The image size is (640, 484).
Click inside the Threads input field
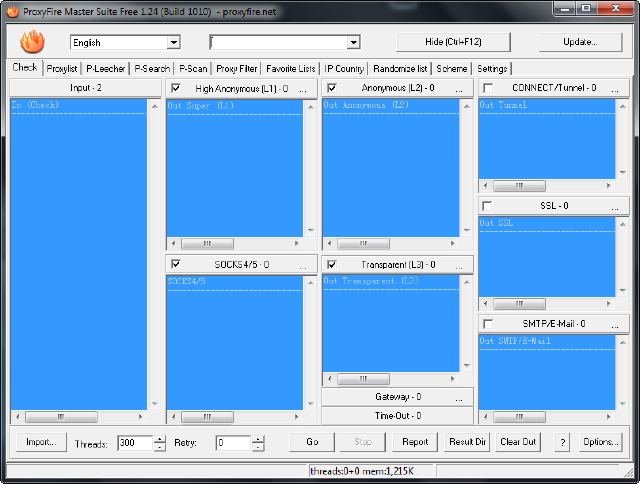click(x=135, y=443)
